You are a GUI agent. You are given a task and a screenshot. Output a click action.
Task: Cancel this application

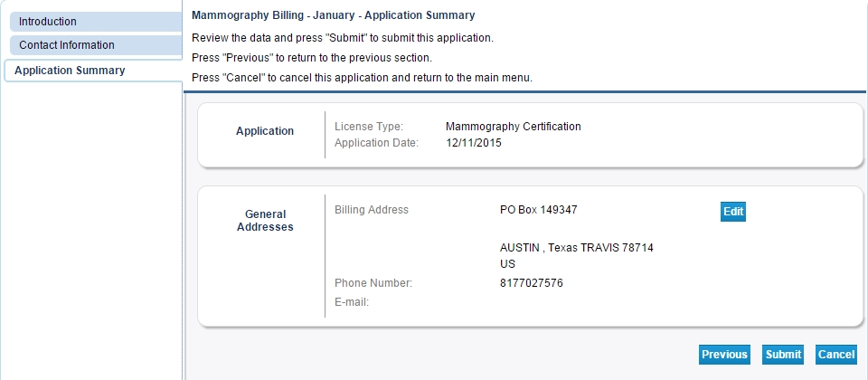click(x=835, y=355)
